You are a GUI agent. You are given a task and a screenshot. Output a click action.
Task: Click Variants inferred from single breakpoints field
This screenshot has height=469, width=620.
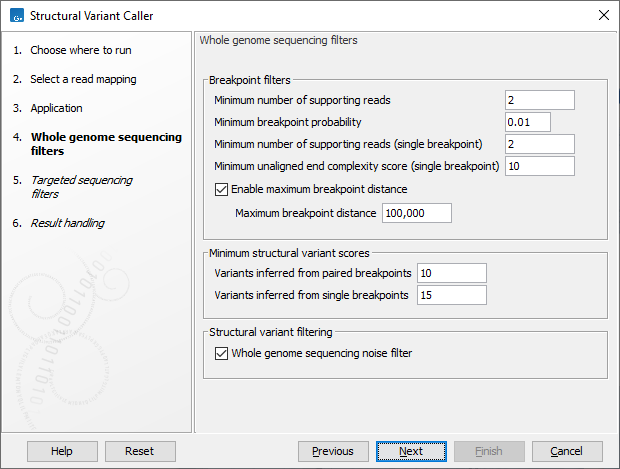click(451, 295)
